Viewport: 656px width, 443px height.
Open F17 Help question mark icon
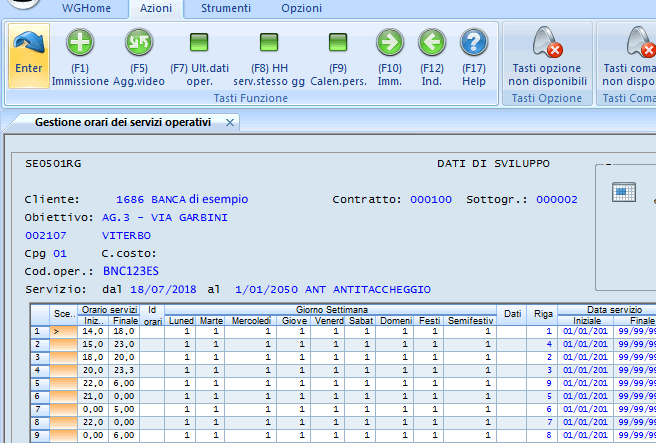(474, 43)
